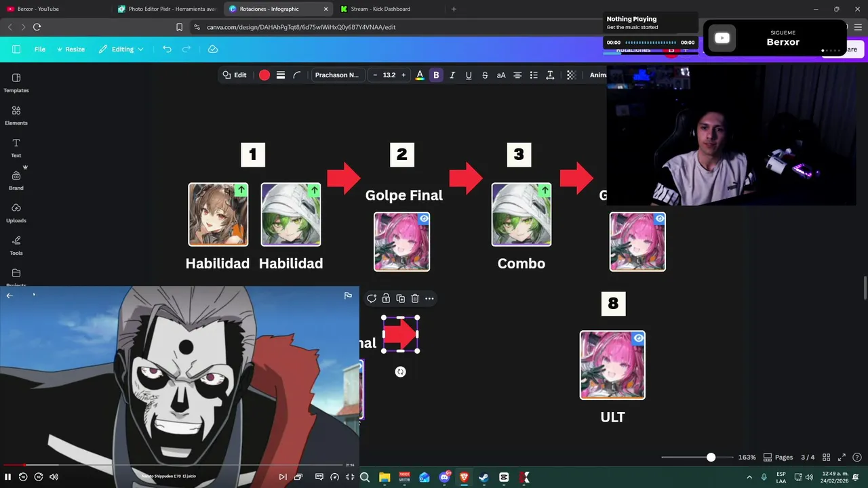Viewport: 868px width, 488px height.
Task: Open text color picker
Action: point(420,75)
